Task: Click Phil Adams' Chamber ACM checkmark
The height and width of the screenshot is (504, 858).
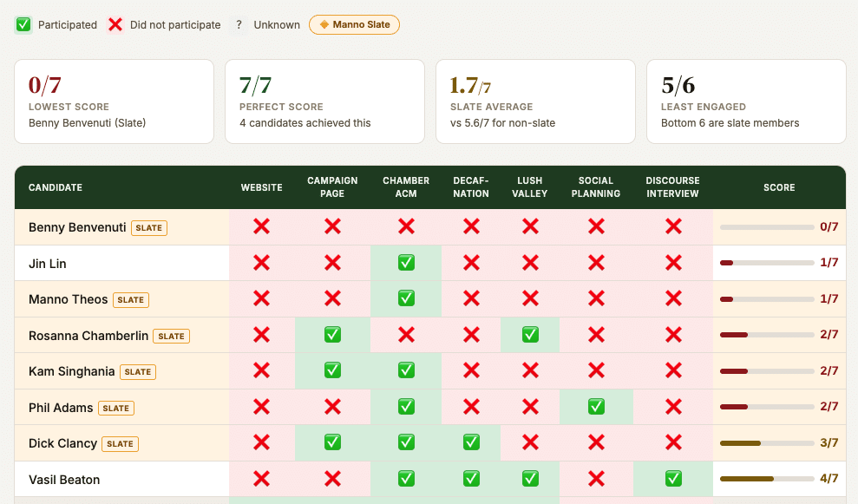Action: tap(406, 407)
